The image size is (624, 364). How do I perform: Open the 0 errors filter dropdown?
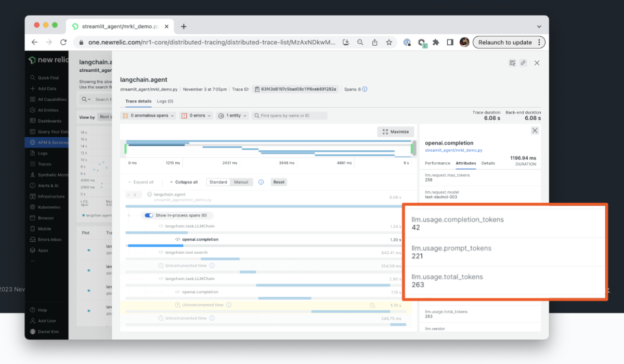(197, 115)
